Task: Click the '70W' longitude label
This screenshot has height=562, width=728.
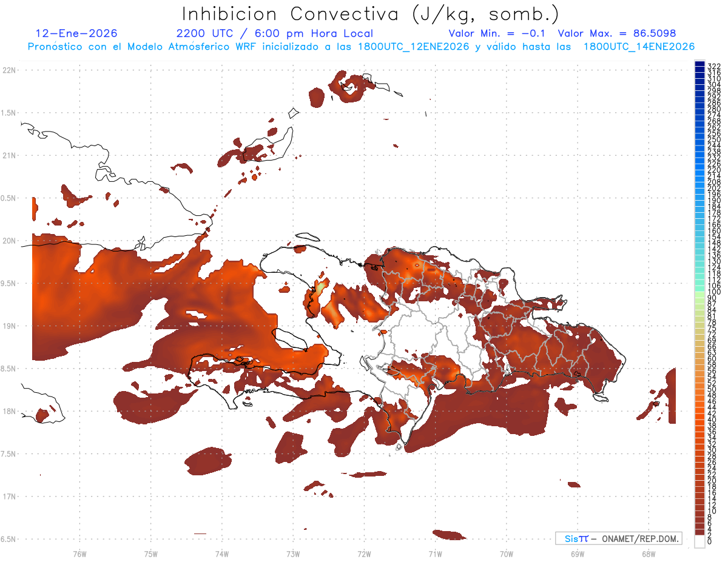Action: pos(507,554)
